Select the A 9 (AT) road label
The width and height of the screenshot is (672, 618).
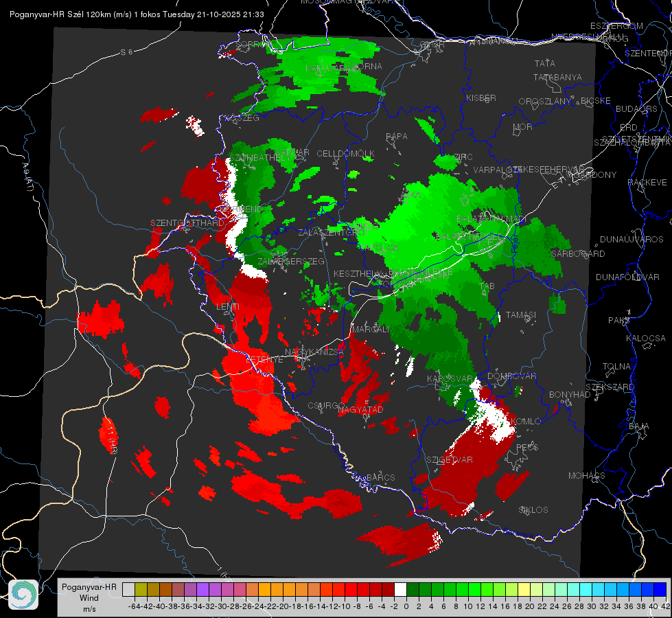(27, 176)
